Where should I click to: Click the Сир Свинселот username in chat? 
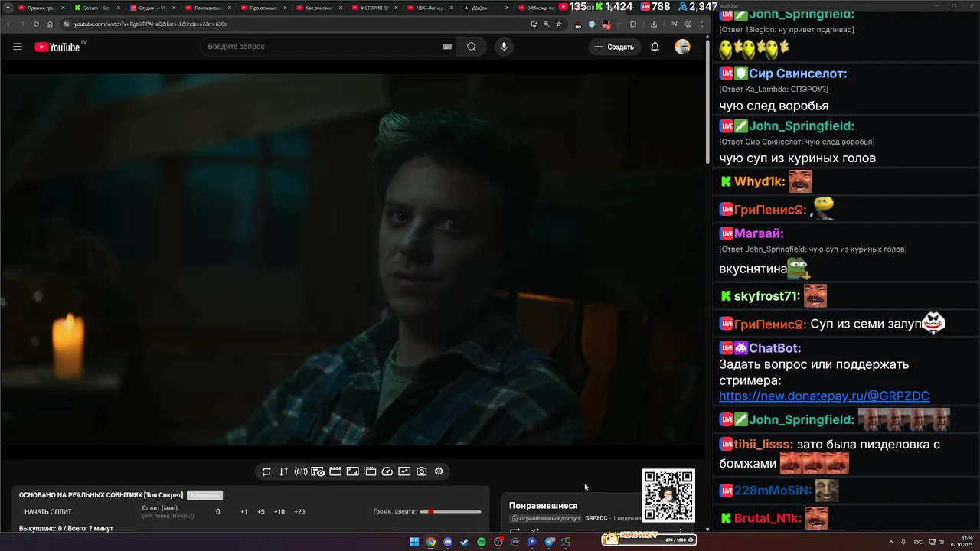point(798,73)
